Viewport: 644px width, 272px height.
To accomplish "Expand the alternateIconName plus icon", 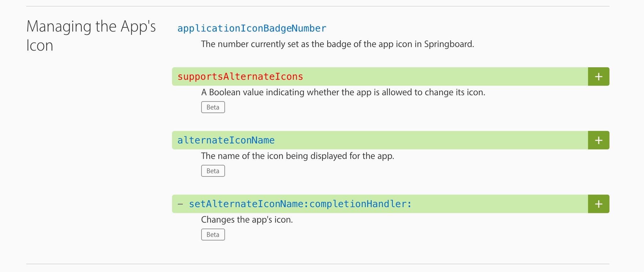I will pyautogui.click(x=598, y=140).
